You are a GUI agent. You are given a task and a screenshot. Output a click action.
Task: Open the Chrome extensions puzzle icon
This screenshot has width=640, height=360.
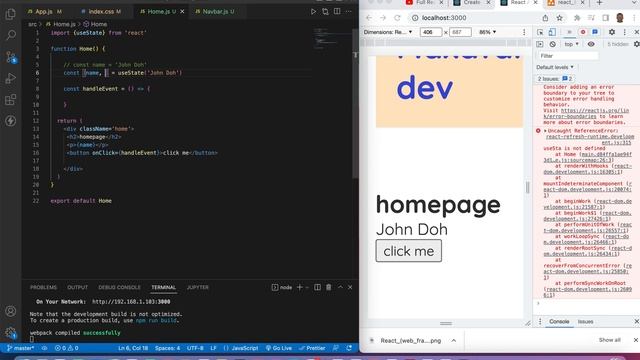pyautogui.click(x=577, y=18)
